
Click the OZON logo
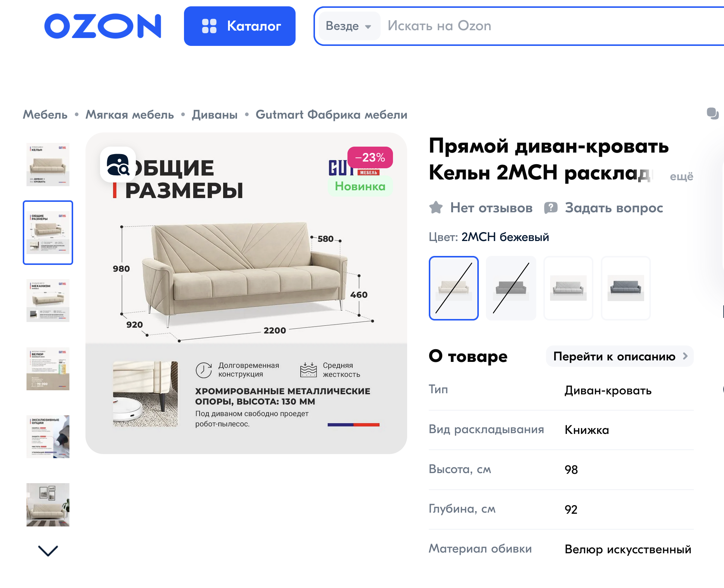103,26
